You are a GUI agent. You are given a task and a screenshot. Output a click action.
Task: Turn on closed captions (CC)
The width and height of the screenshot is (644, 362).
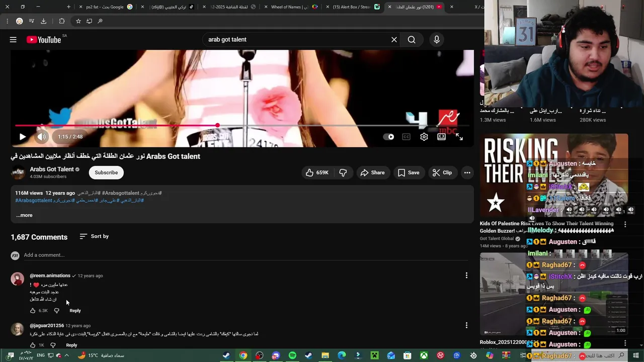[x=407, y=137]
